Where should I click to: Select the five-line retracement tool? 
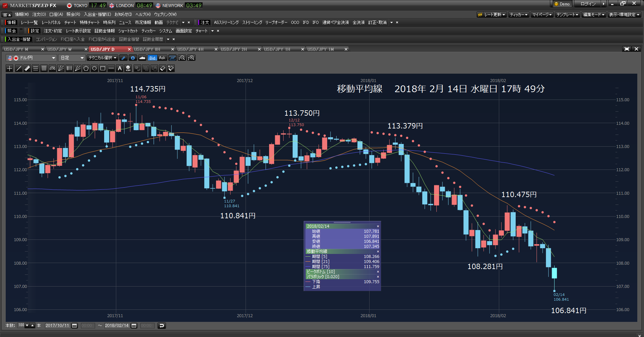click(x=44, y=68)
